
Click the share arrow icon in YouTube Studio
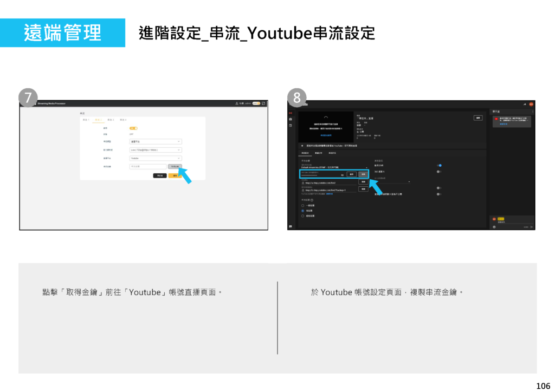[x=525, y=104]
